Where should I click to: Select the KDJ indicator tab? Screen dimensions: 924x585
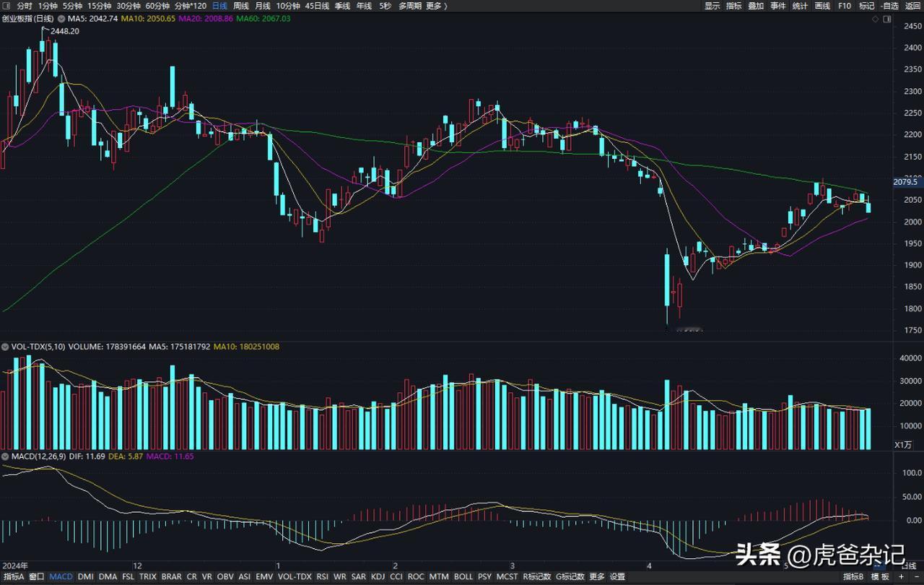[378, 577]
